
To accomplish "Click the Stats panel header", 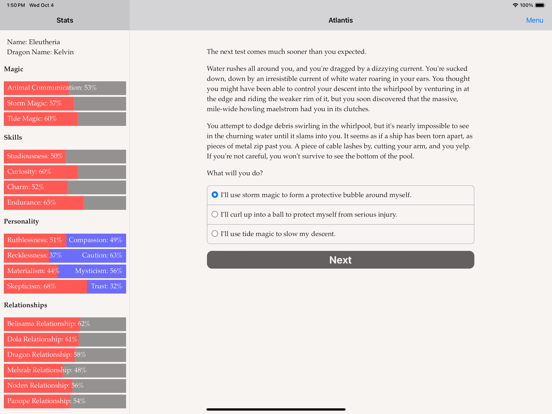I will (65, 20).
